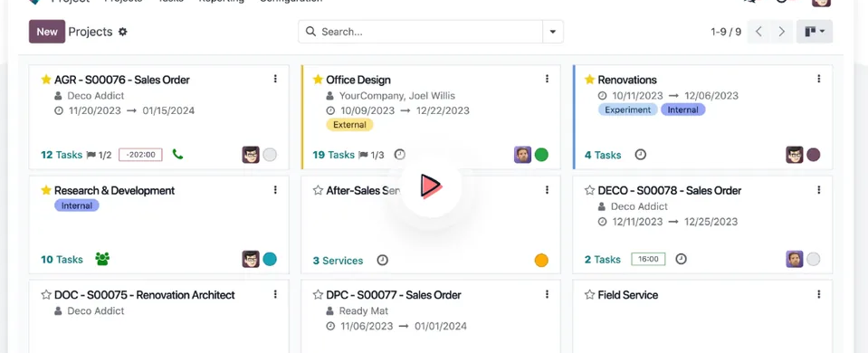This screenshot has width=868, height=353.
Task: Open 12 Tasks on AGR - S00076
Action: pos(62,155)
